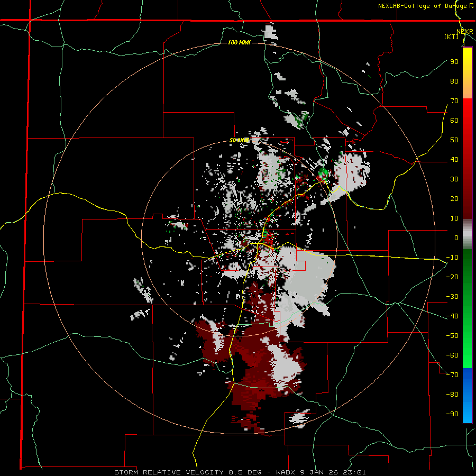Select the 100 NMI range ring label
Image resolution: width=476 pixels, height=476 pixels.
(239, 42)
